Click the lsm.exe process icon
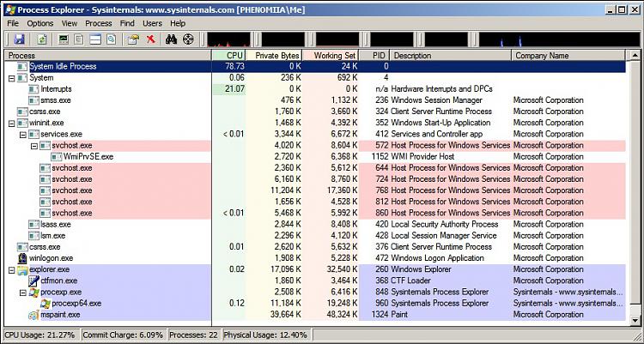This screenshot has height=344, width=644. point(33,236)
